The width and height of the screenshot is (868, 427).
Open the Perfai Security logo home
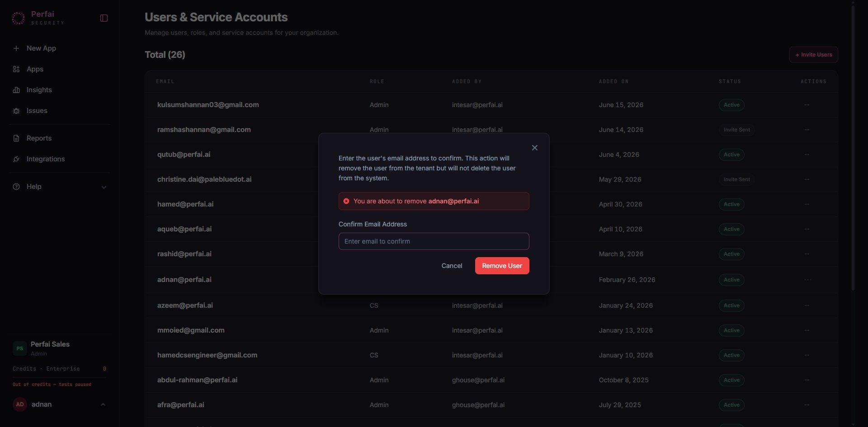point(38,18)
